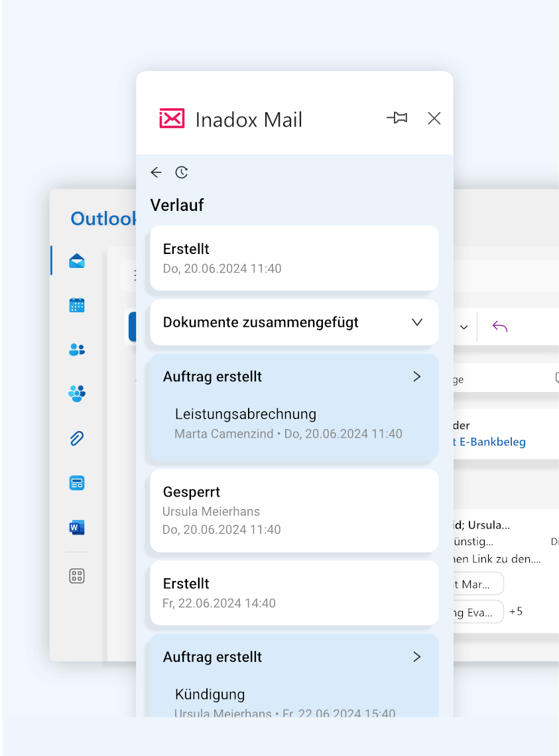
Task: Click Kündigung order text
Action: [210, 694]
